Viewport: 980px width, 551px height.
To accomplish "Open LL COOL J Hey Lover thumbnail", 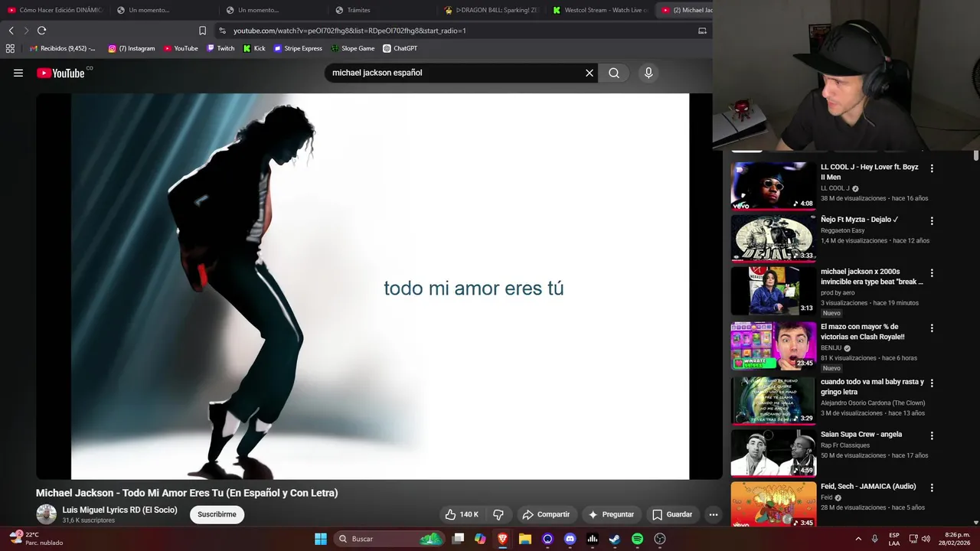I will tap(773, 185).
